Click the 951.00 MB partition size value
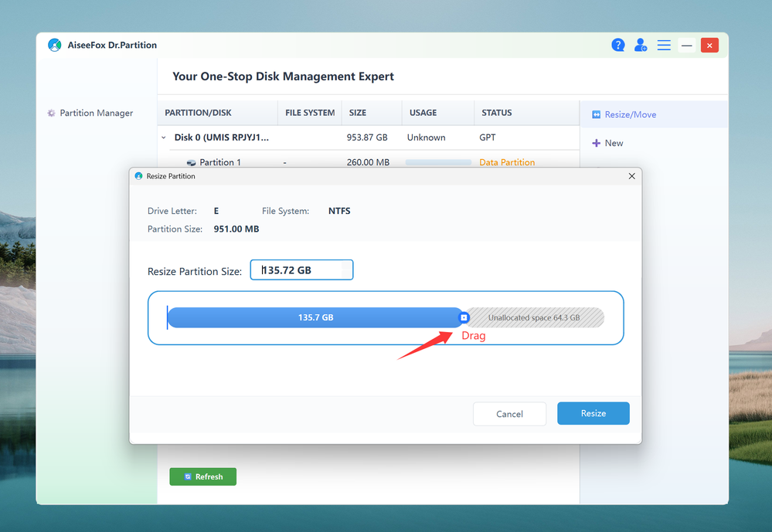 236,229
